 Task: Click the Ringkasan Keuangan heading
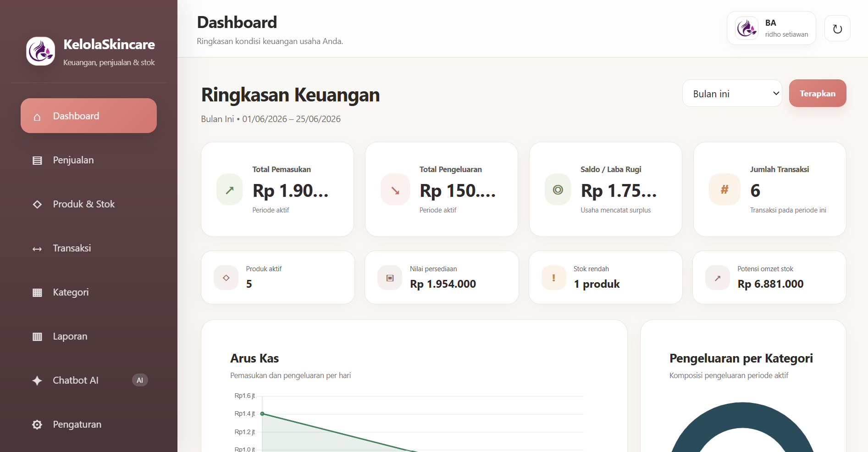pos(290,95)
